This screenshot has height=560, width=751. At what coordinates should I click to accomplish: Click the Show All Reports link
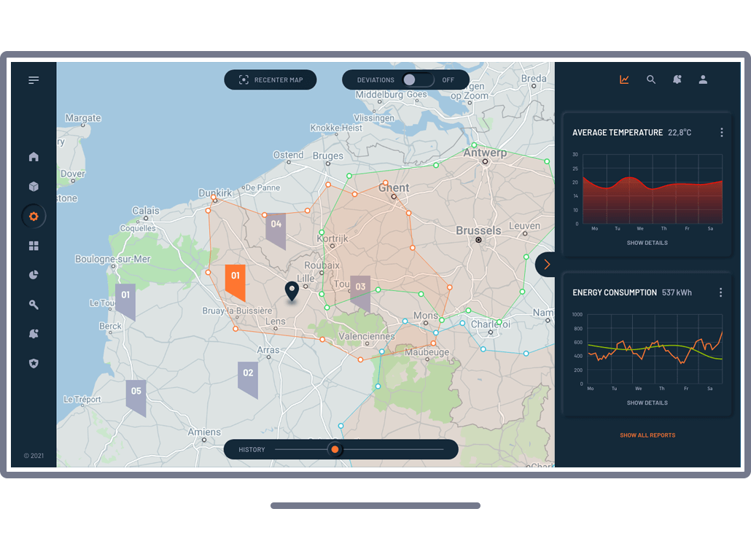[647, 435]
